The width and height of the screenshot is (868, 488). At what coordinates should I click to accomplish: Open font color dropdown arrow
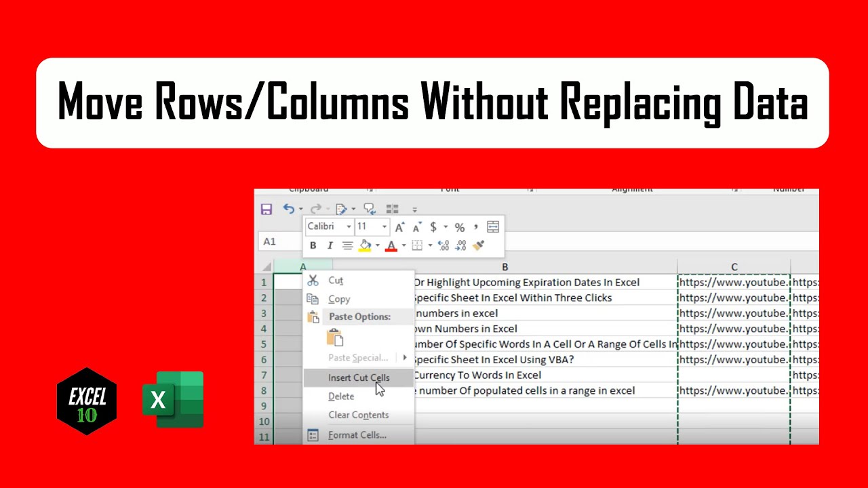(x=403, y=245)
